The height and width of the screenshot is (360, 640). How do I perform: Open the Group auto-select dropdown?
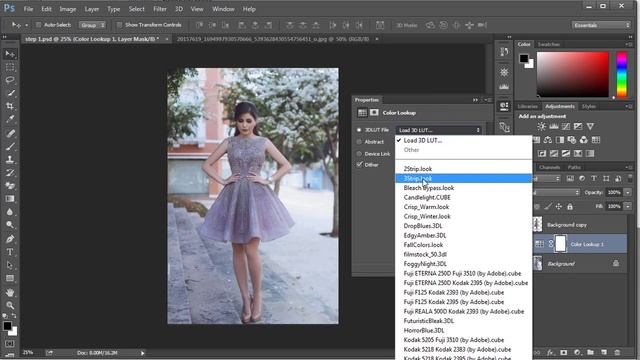pyautogui.click(x=92, y=25)
